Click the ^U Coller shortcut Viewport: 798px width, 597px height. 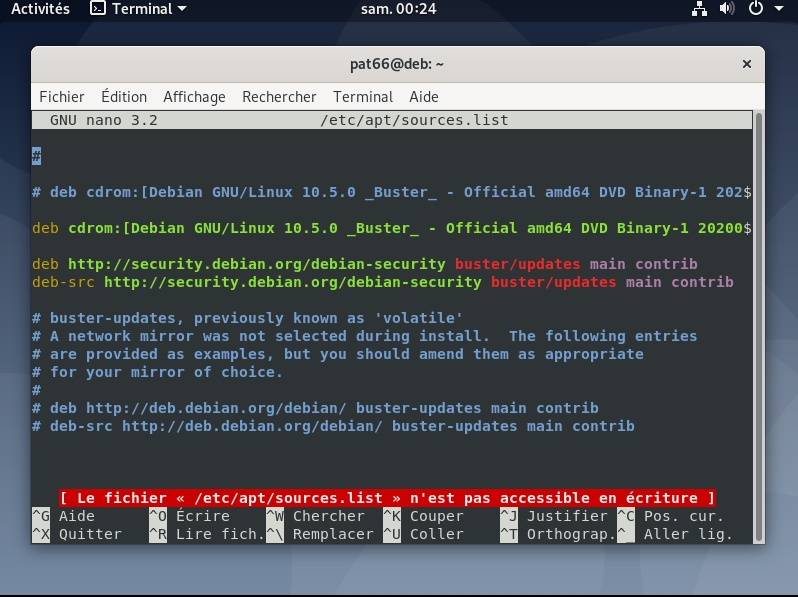[423, 534]
